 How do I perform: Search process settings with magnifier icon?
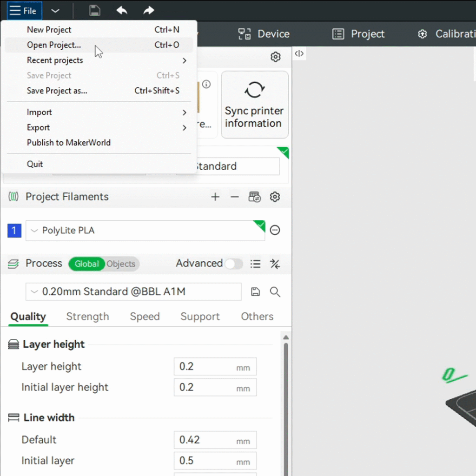(275, 292)
